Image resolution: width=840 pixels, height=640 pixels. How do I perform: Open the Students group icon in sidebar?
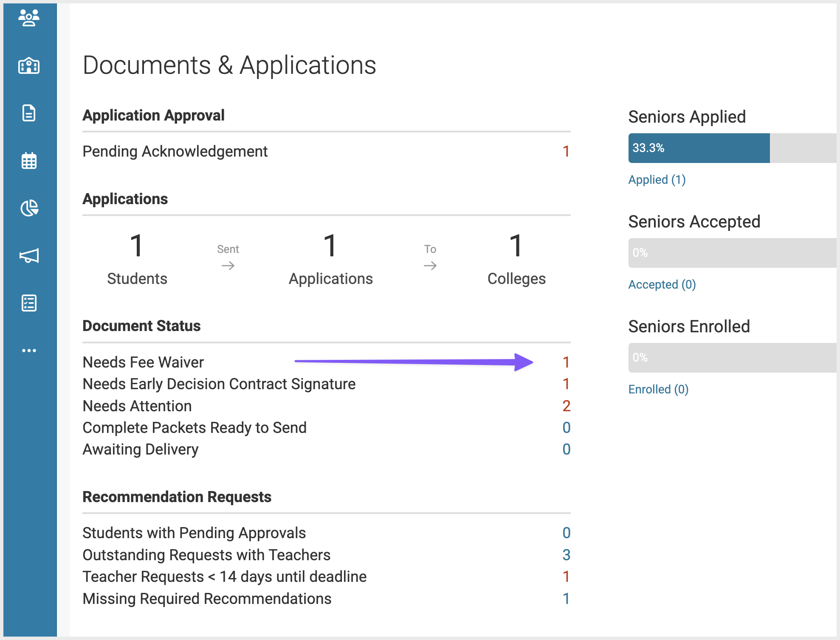(x=29, y=18)
